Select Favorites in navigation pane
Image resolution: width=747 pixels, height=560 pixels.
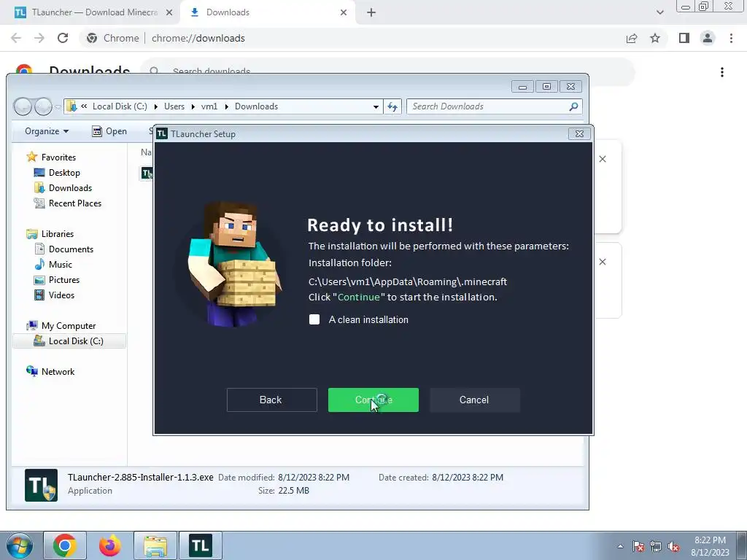click(58, 157)
